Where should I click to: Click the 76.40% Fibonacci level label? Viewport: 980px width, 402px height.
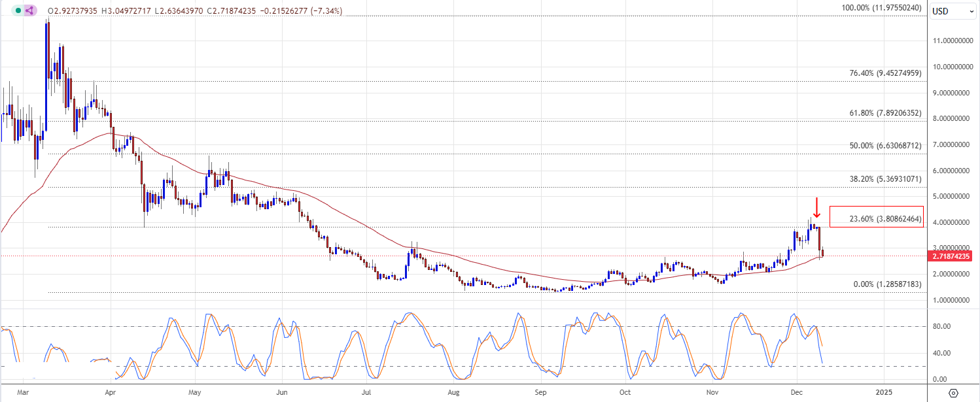[885, 73]
